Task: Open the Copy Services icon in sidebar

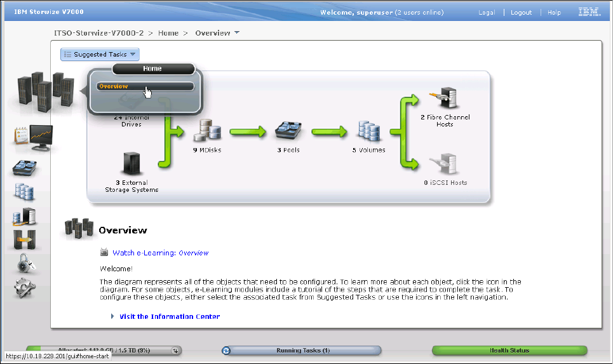Action: (x=25, y=240)
